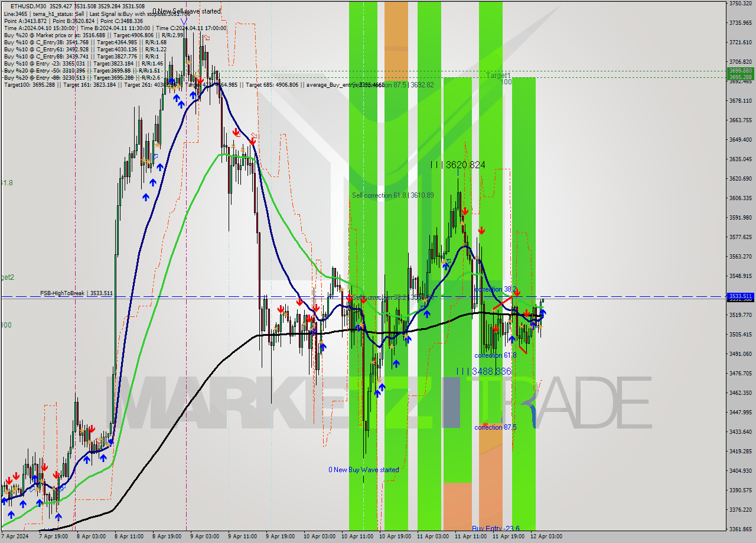Click the 3476.705 price axis value
Viewport: 756px width, 543px height.
(x=740, y=374)
